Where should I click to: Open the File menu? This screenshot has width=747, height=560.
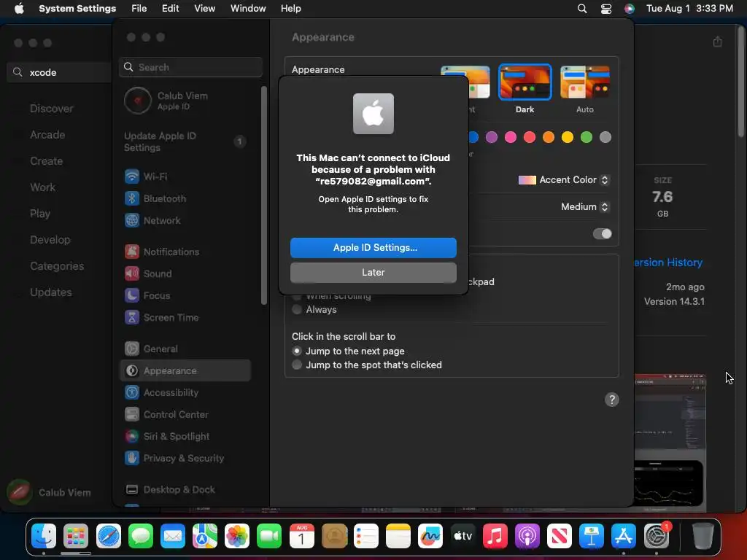pos(139,9)
